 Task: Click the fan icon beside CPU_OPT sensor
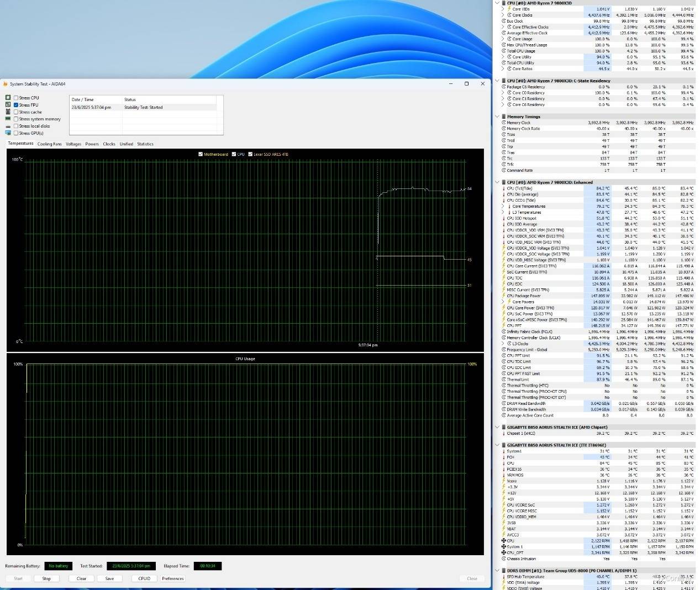tap(503, 552)
